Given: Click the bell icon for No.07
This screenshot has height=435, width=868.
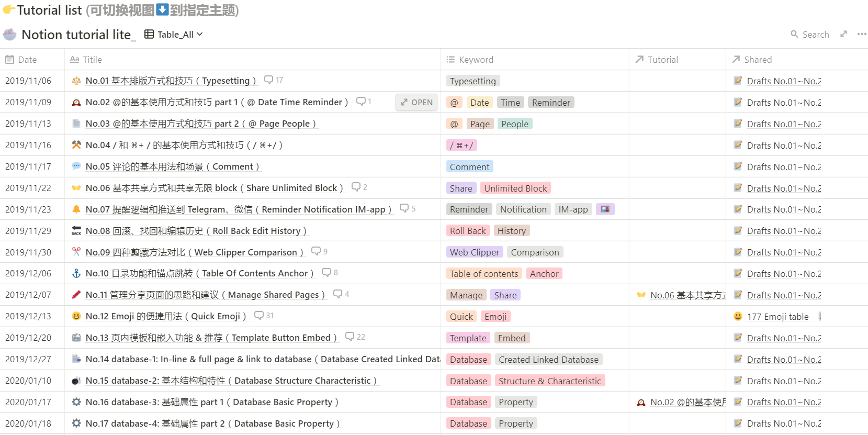Looking at the screenshot, I should coord(76,209).
